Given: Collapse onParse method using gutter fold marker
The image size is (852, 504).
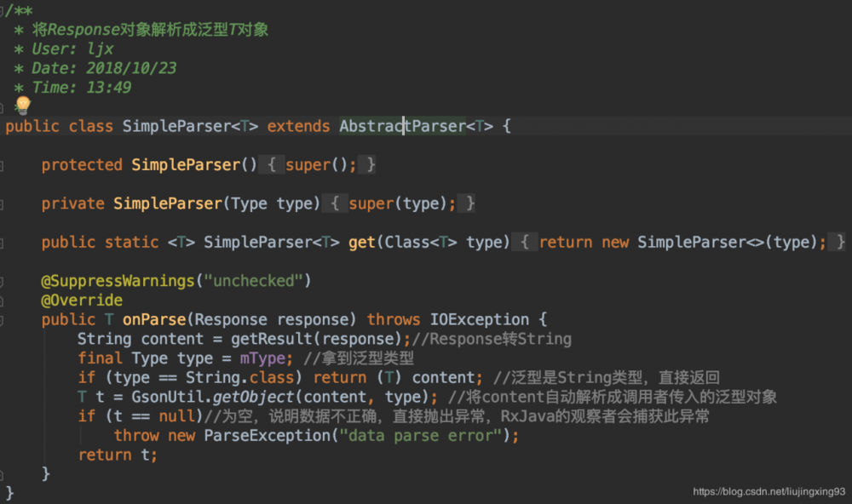Looking at the screenshot, I should 3,320.
